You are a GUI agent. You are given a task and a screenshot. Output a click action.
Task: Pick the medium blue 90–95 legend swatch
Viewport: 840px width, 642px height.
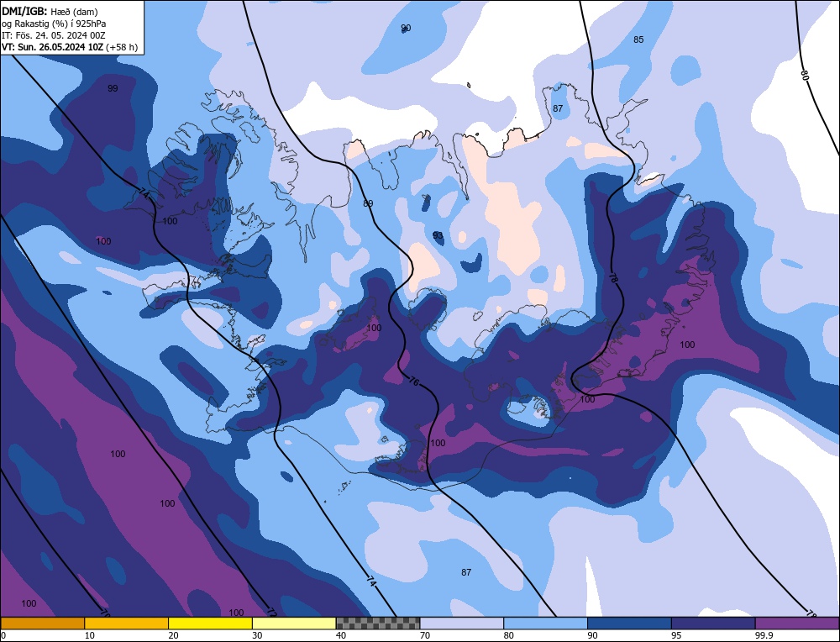point(629,623)
